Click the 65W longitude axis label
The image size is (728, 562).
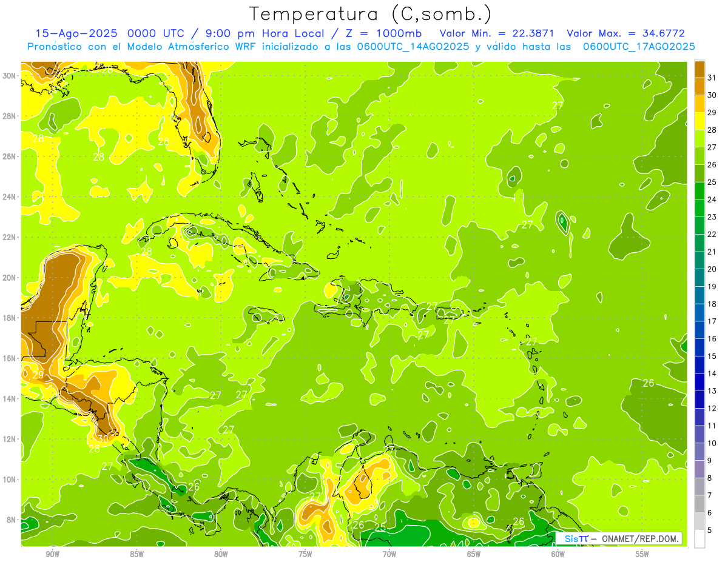(x=474, y=554)
